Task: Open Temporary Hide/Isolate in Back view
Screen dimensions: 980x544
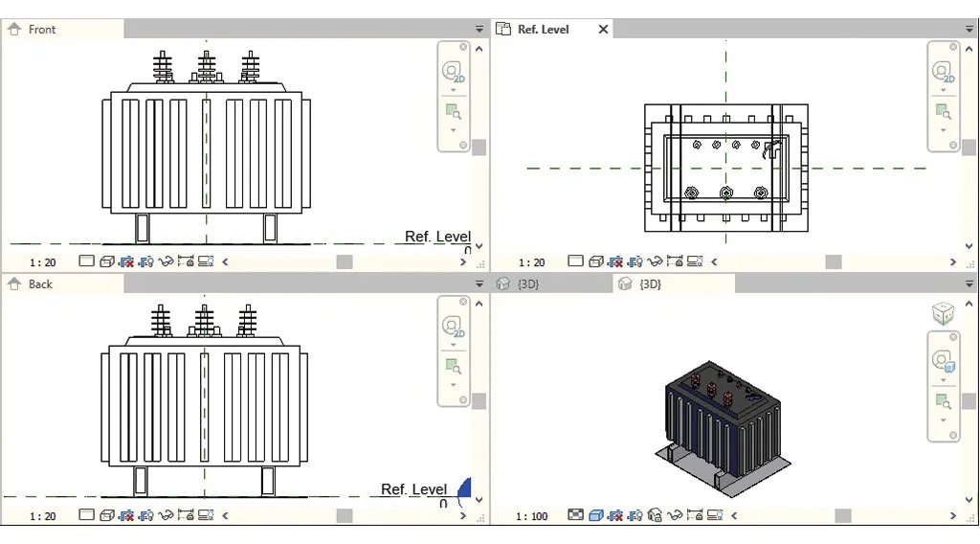Action: pos(166,516)
